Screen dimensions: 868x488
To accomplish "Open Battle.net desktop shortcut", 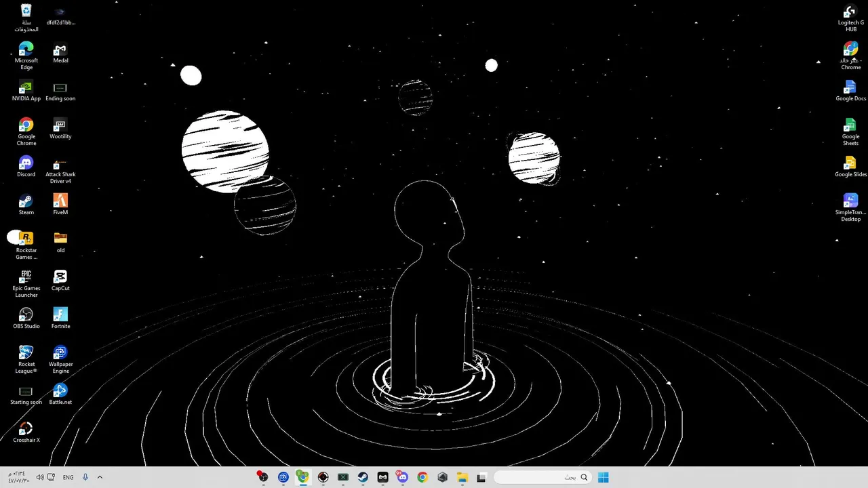I will coord(60,394).
